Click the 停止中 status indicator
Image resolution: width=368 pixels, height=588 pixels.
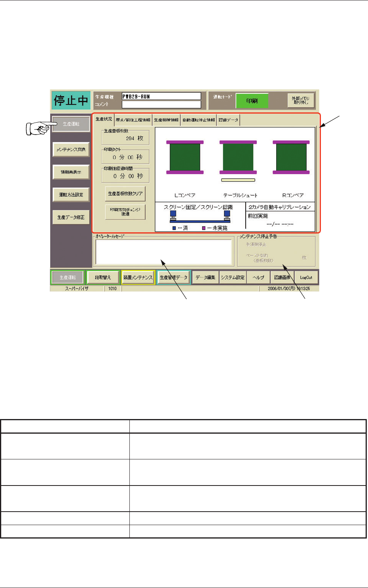click(x=71, y=101)
